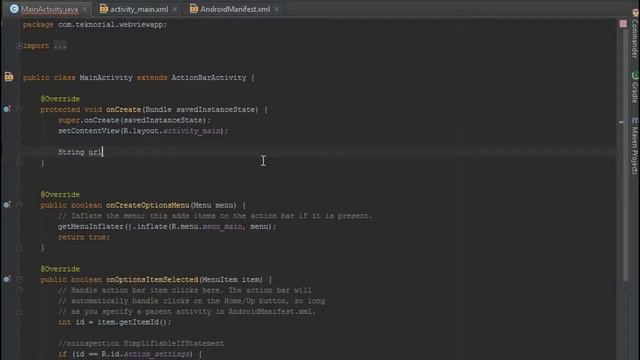Click the override icon for onCreateOptionsMenu

(7, 204)
